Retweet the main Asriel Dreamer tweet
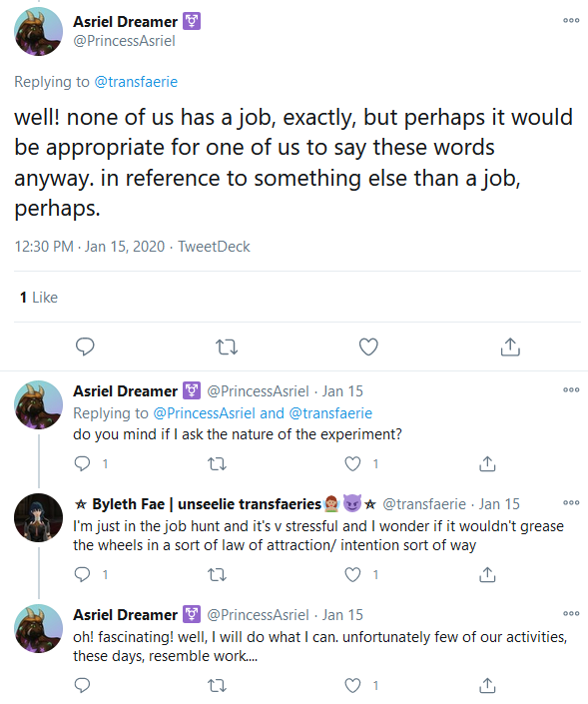The width and height of the screenshot is (588, 704). 227,348
